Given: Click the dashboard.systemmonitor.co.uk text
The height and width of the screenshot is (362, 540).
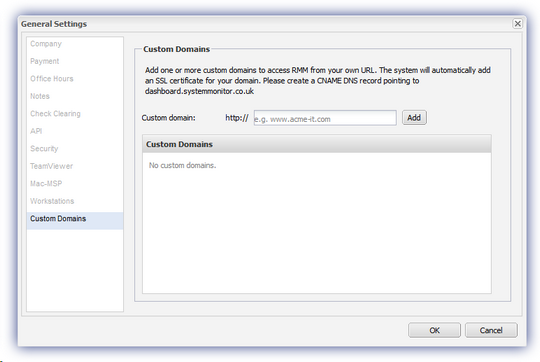Looking at the screenshot, I should click(x=199, y=91).
